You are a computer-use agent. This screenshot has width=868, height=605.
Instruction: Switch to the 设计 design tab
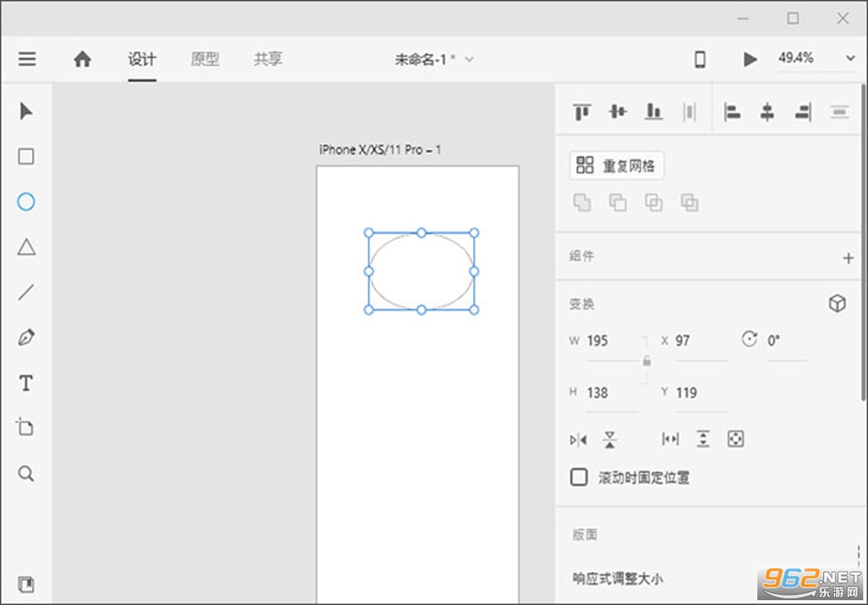[142, 59]
